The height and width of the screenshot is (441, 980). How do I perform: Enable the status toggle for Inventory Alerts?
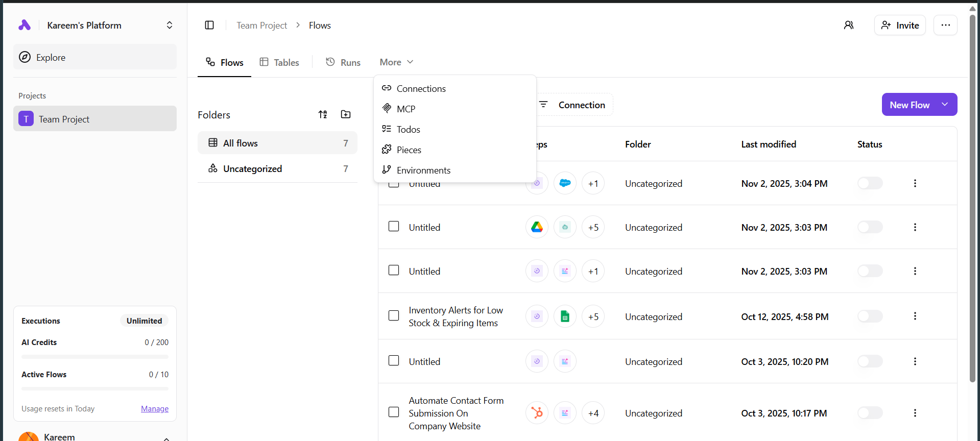point(870,316)
